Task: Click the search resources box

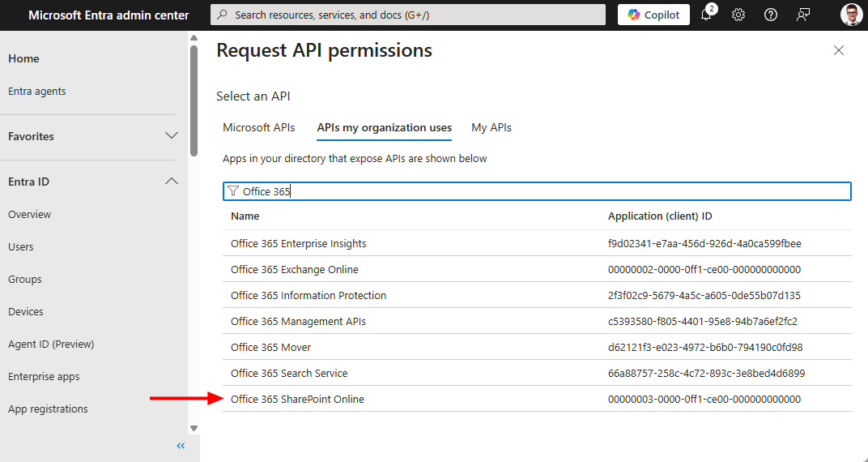Action: (408, 15)
